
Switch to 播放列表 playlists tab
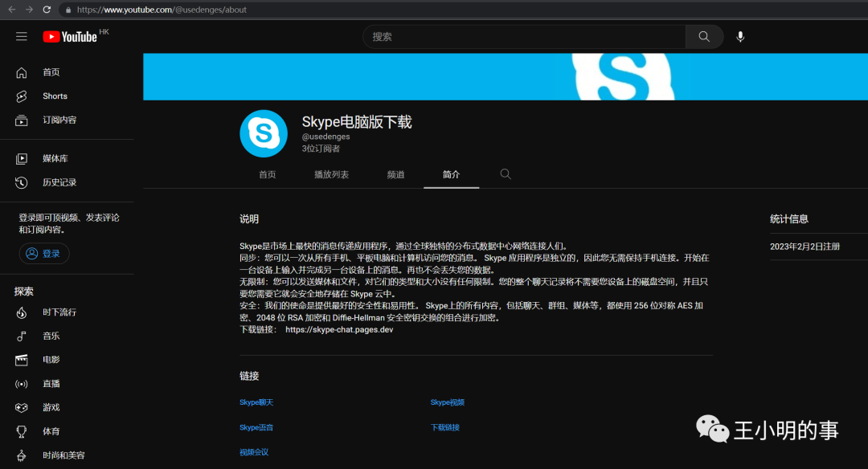click(x=332, y=175)
